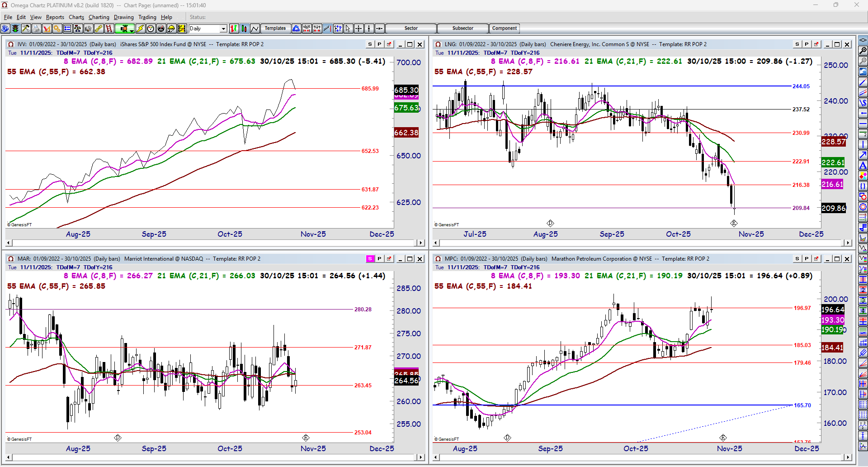Click the Aug-25 diamond marker on MPC chart
This screenshot has width=868, height=467.
click(507, 438)
